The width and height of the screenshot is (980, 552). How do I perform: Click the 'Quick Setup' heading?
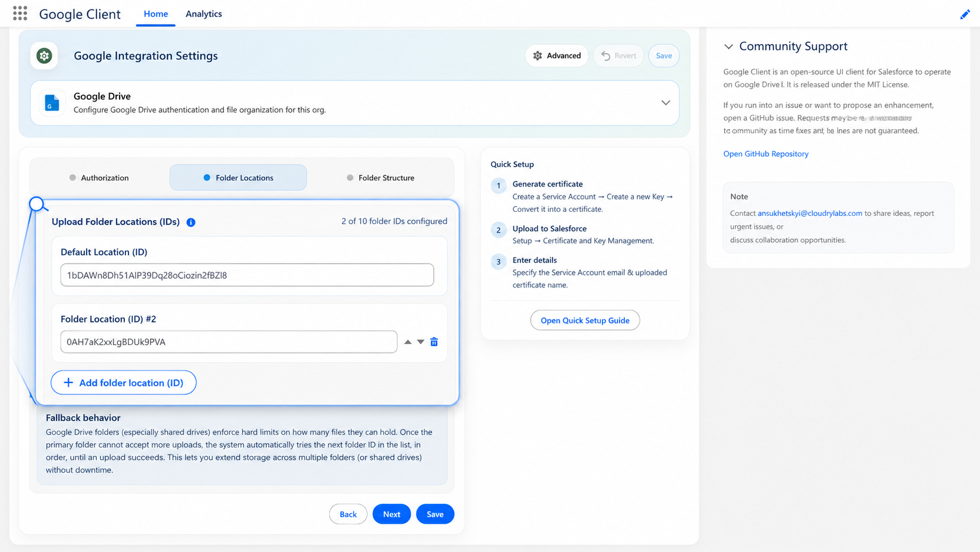512,164
